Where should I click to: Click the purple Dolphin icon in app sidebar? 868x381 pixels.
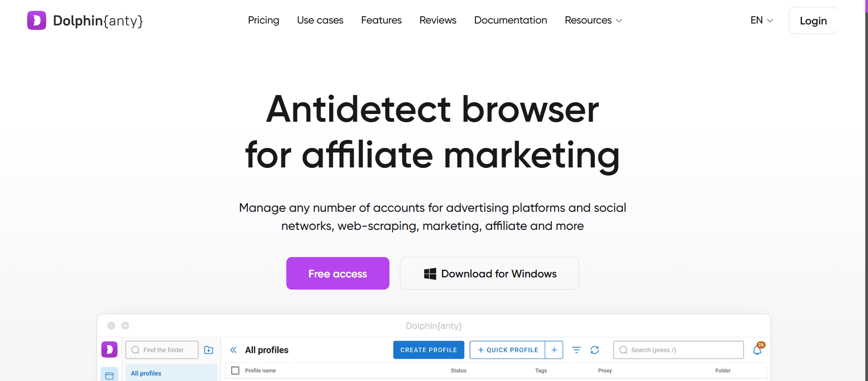pos(109,349)
